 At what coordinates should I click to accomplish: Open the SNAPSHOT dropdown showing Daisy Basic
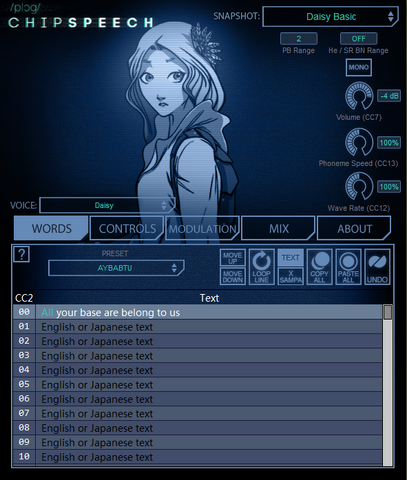[330, 17]
